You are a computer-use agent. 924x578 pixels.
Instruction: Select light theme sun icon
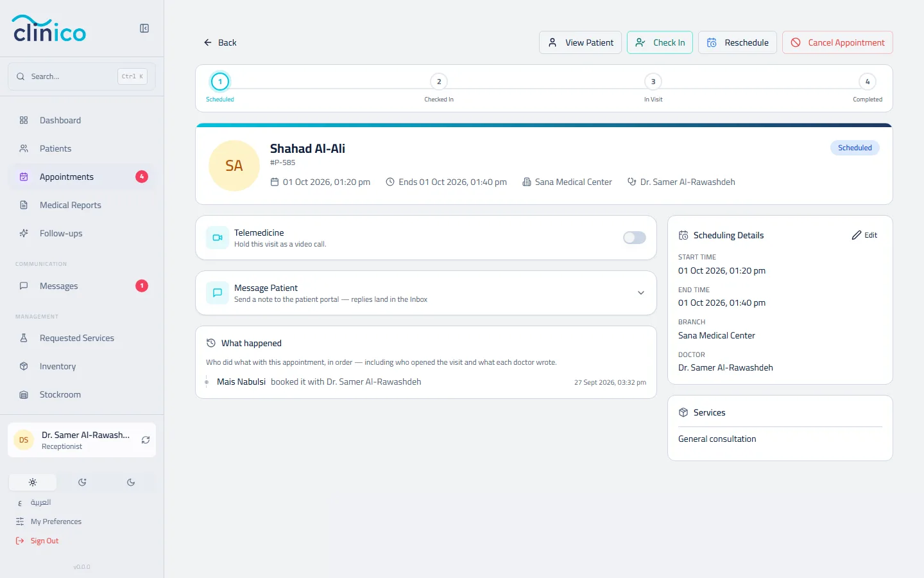click(33, 482)
